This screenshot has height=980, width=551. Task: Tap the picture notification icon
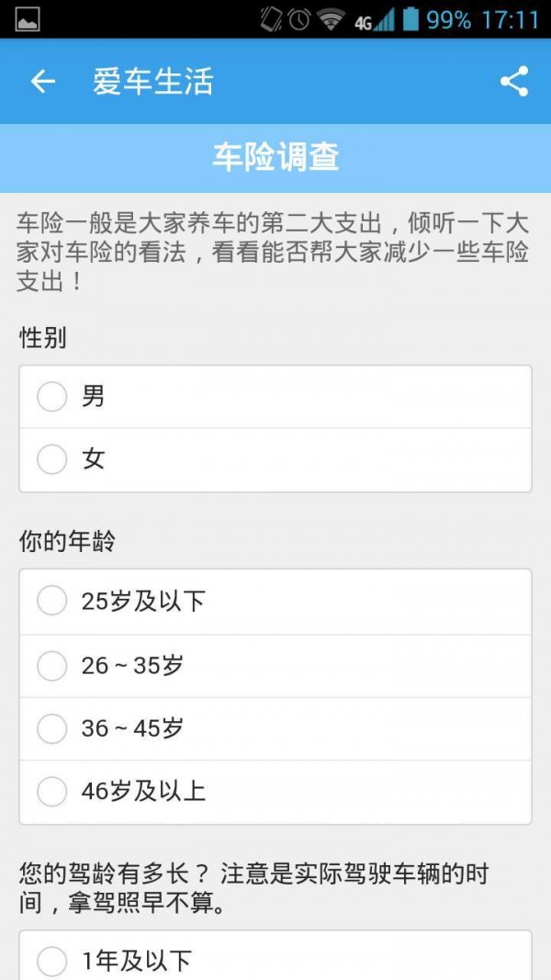[28, 19]
